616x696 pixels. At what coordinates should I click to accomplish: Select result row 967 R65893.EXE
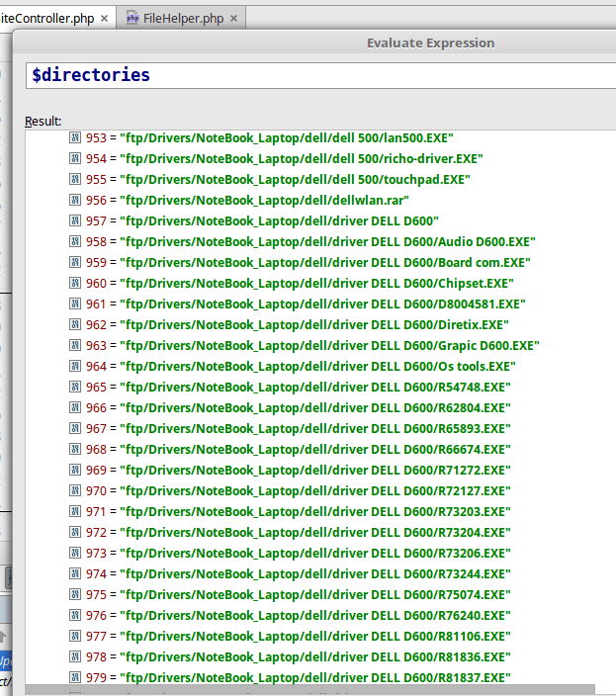[x=290, y=429]
